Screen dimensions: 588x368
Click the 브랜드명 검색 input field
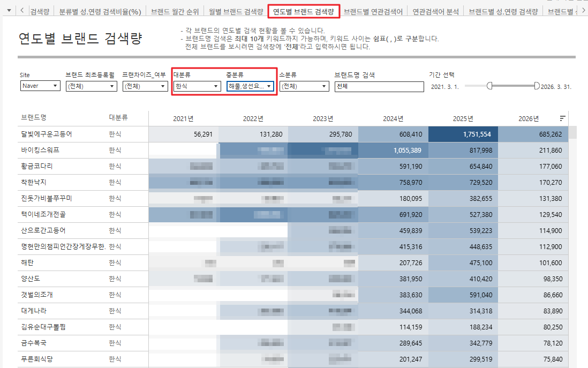[x=379, y=86]
